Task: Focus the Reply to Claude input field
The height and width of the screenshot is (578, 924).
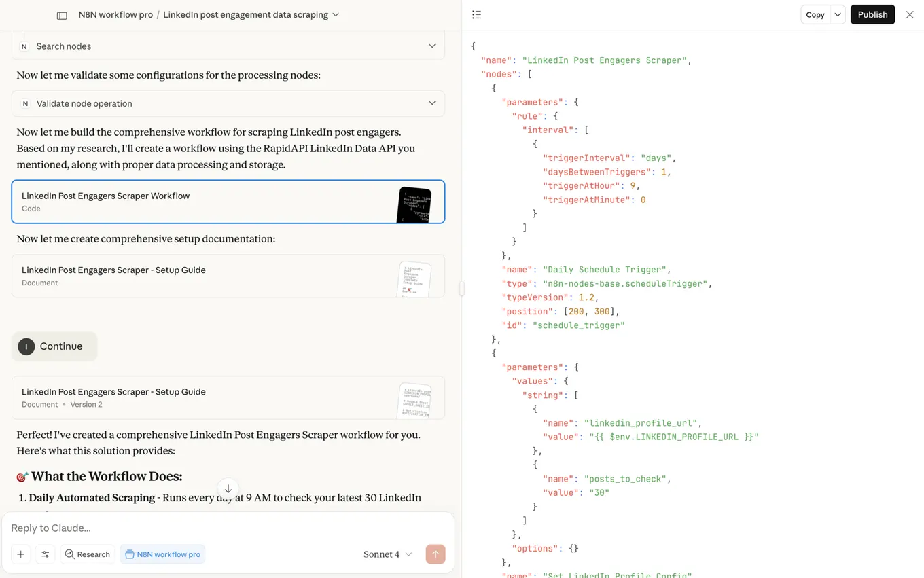Action: tap(228, 528)
